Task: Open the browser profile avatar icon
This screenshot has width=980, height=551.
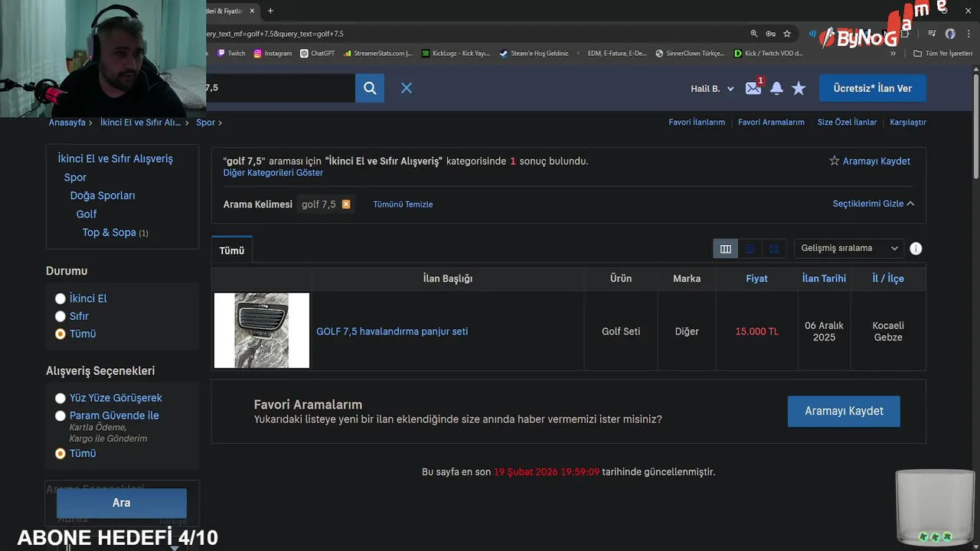Action: click(x=950, y=34)
